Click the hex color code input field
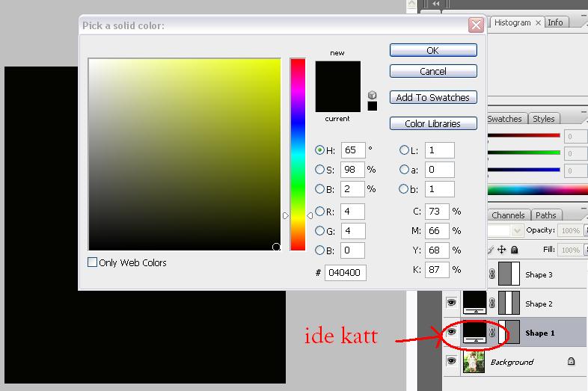Screen dimensions: 588x391 point(346,273)
